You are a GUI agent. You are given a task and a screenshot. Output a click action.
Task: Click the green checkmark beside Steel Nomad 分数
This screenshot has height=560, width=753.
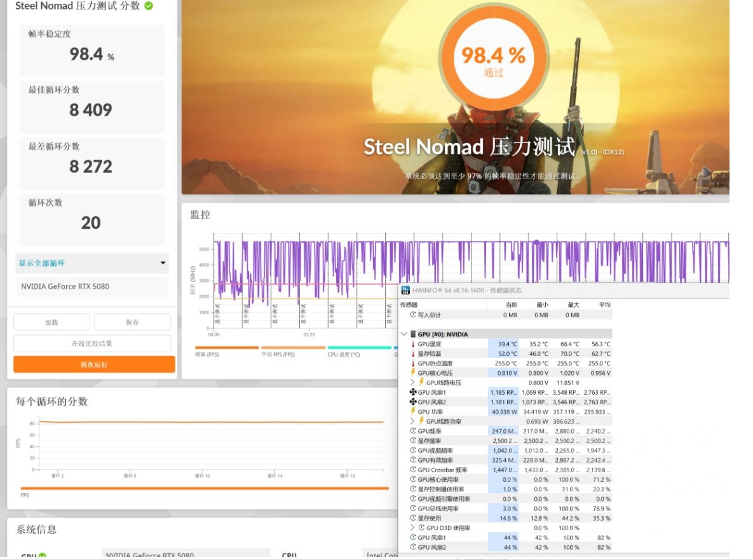148,6
